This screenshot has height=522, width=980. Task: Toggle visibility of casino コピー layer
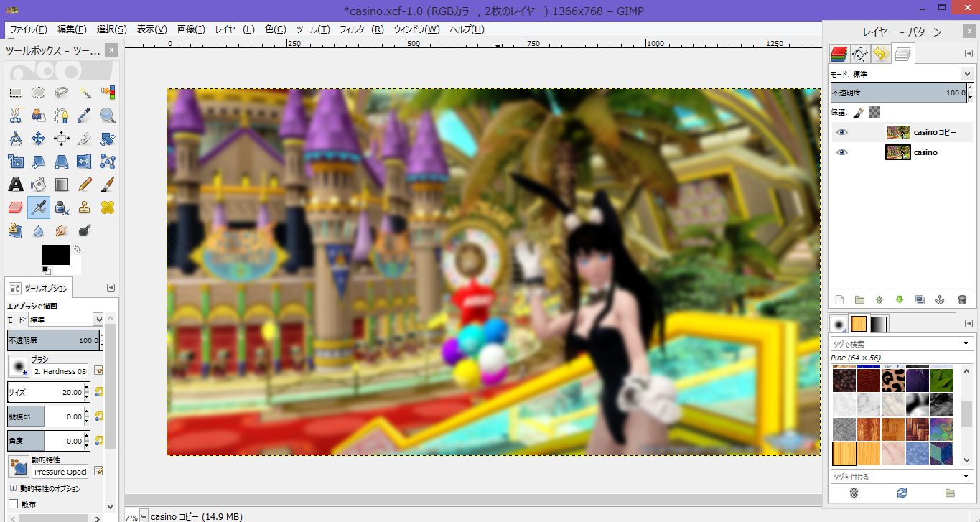coord(842,132)
